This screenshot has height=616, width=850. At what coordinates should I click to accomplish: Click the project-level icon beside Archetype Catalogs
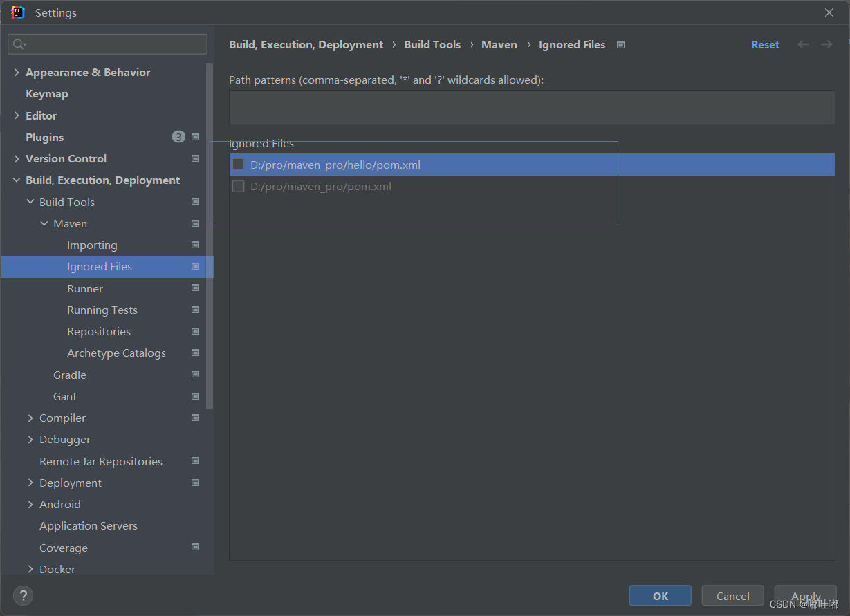195,353
